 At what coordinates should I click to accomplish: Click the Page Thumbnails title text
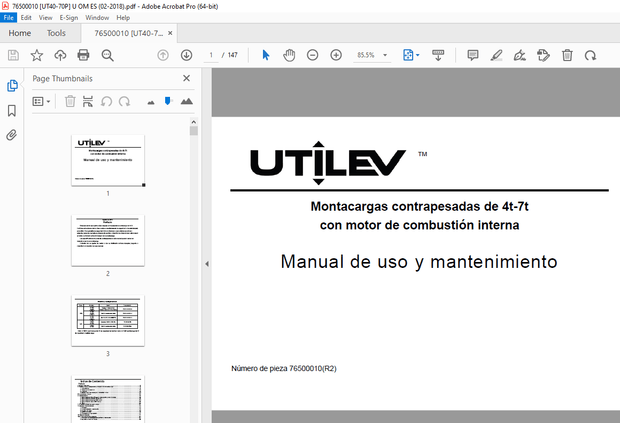(x=62, y=79)
